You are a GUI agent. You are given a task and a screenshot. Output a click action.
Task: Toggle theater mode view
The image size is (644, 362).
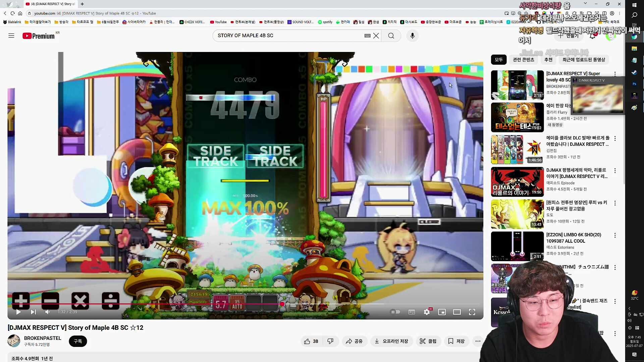click(457, 312)
